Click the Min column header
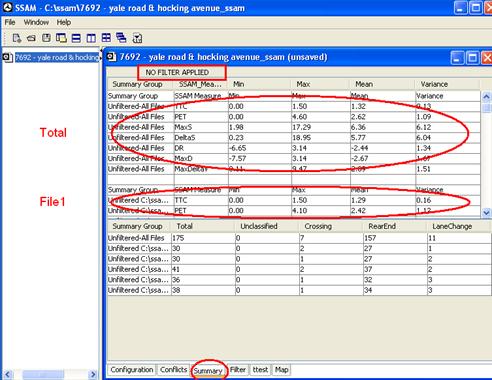492x380 pixels. click(260, 84)
